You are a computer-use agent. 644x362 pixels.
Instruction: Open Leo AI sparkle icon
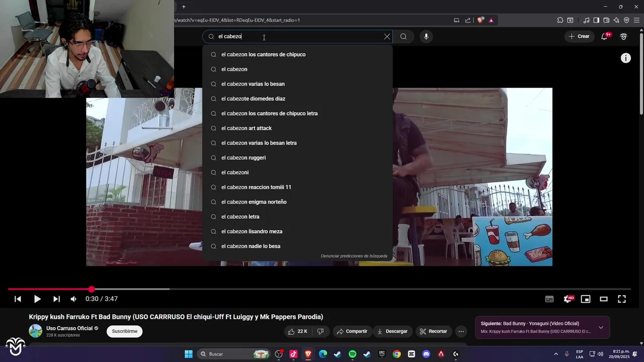[616, 20]
